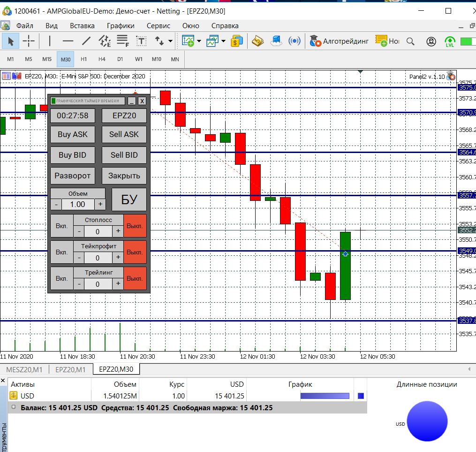Click the USD asset row
This screenshot has height=452, width=476.
[187, 396]
